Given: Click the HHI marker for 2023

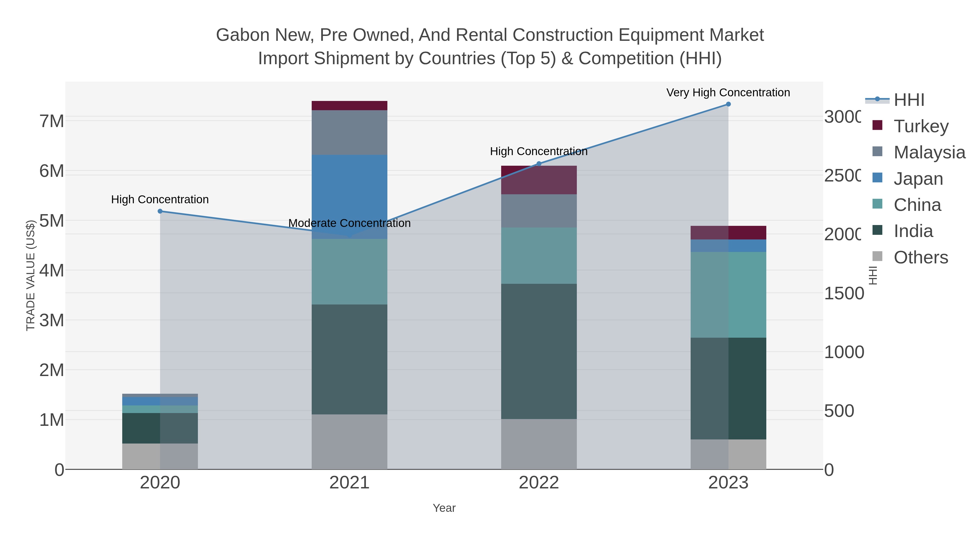Looking at the screenshot, I should tap(728, 104).
